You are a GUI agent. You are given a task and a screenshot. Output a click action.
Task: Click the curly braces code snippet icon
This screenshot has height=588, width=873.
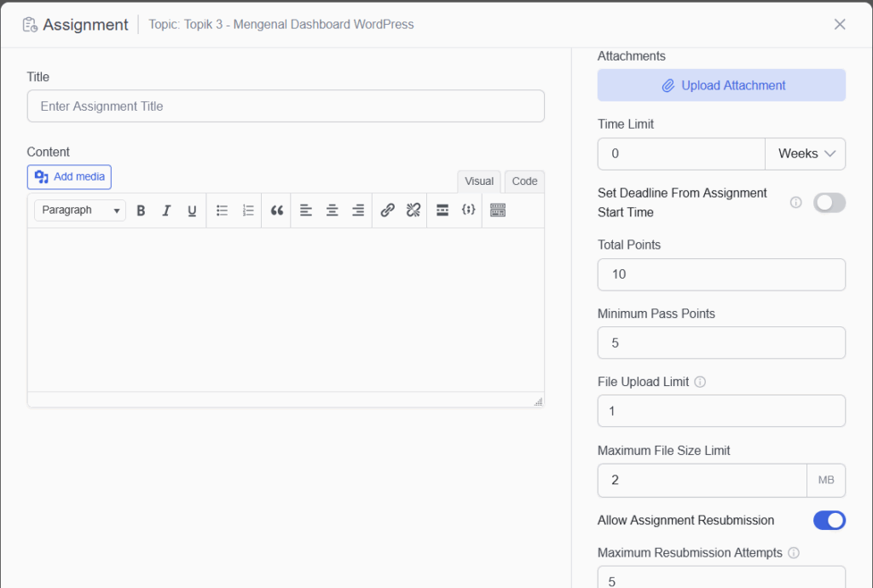468,210
